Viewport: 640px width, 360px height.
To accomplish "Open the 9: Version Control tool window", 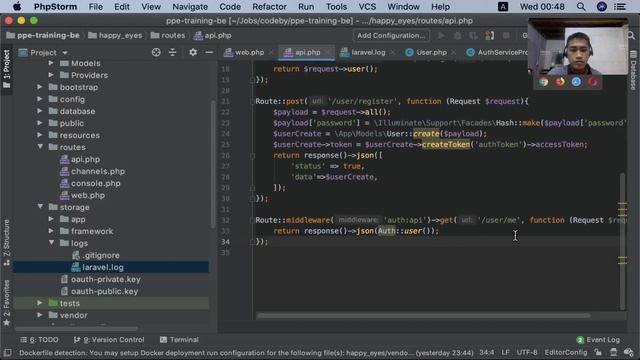I will tap(109, 340).
